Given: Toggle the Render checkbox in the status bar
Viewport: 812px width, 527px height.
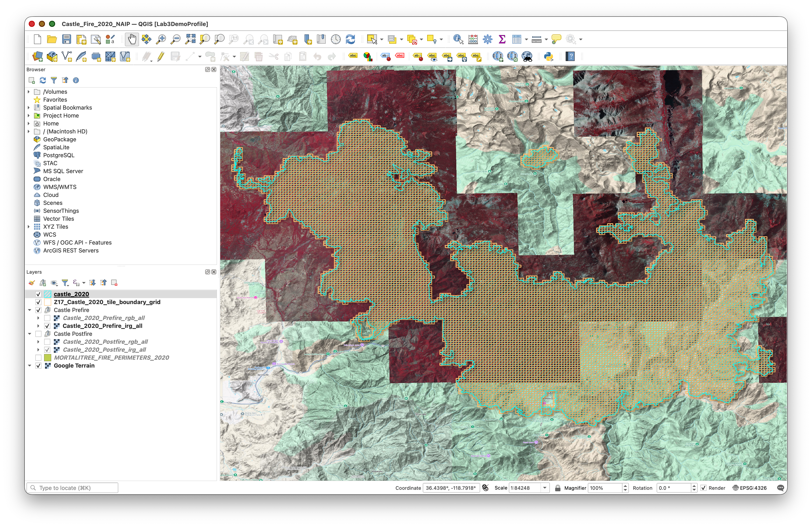Looking at the screenshot, I should tap(703, 488).
